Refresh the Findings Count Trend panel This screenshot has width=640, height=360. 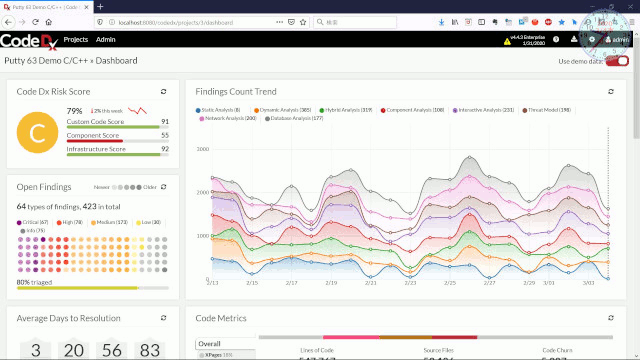coord(611,91)
